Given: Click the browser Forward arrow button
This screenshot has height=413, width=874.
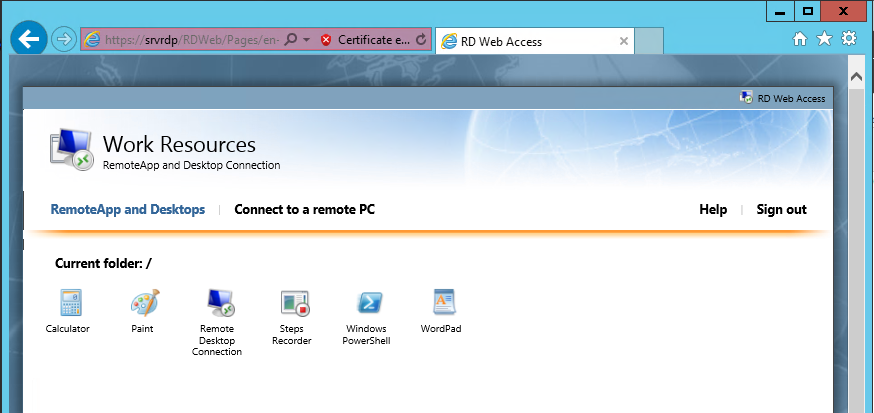Looking at the screenshot, I should tap(64, 40).
